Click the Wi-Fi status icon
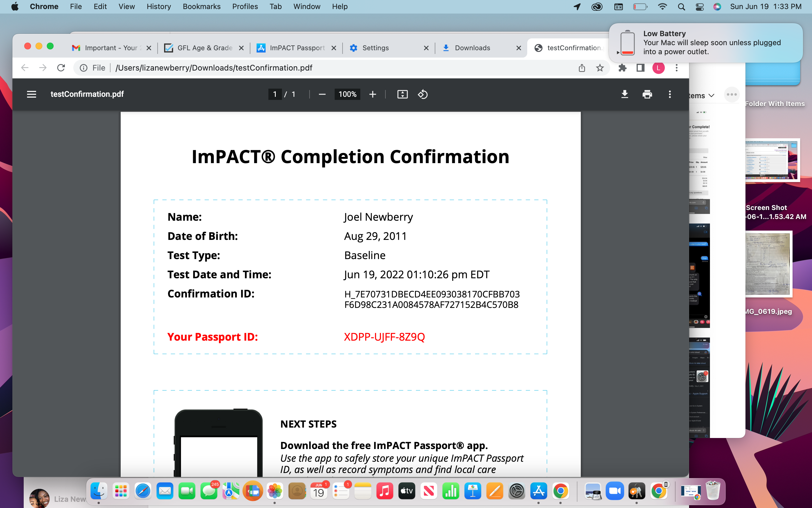Screen dimensions: 812x508 662,7
